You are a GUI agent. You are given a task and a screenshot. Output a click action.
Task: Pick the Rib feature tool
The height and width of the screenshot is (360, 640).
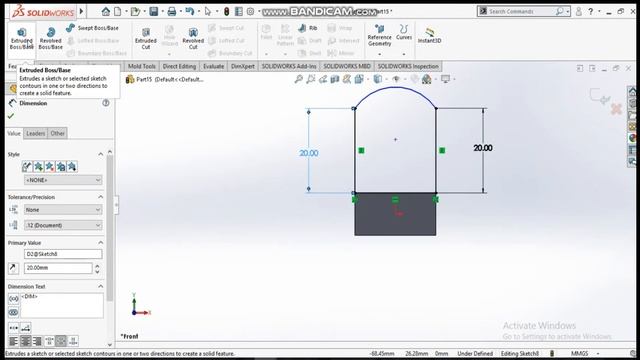[x=308, y=28]
